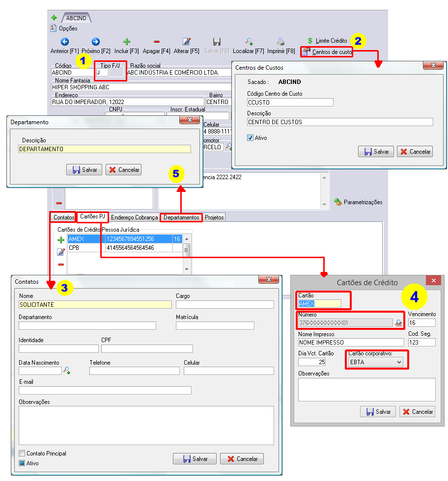
Task: Click the Nome Impresso field
Action: click(x=351, y=343)
